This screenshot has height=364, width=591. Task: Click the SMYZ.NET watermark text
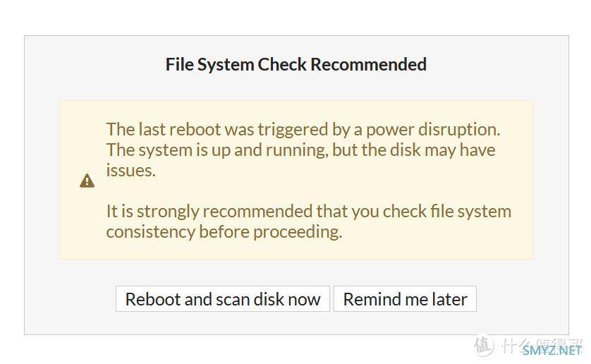(x=552, y=351)
